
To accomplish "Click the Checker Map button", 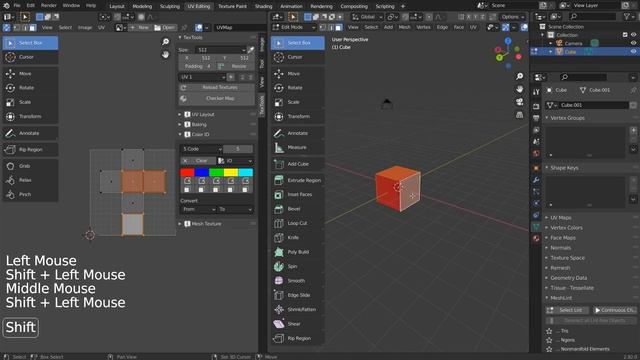I will coord(216,98).
